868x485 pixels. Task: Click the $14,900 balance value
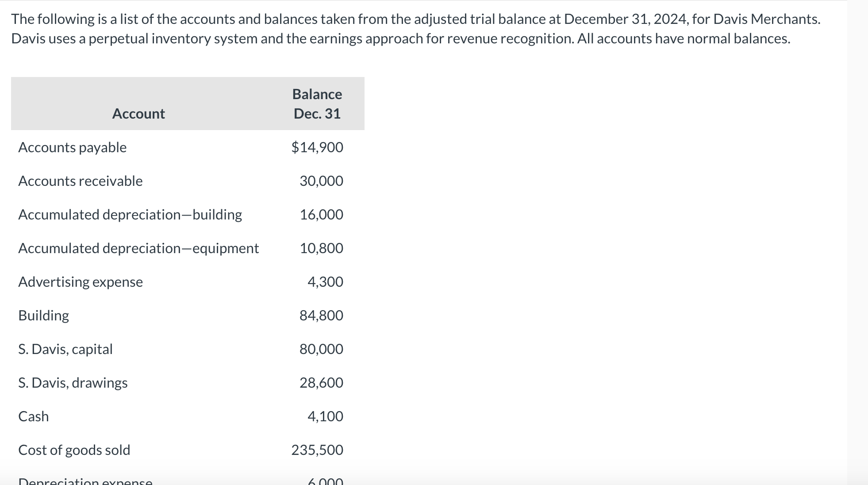(317, 147)
